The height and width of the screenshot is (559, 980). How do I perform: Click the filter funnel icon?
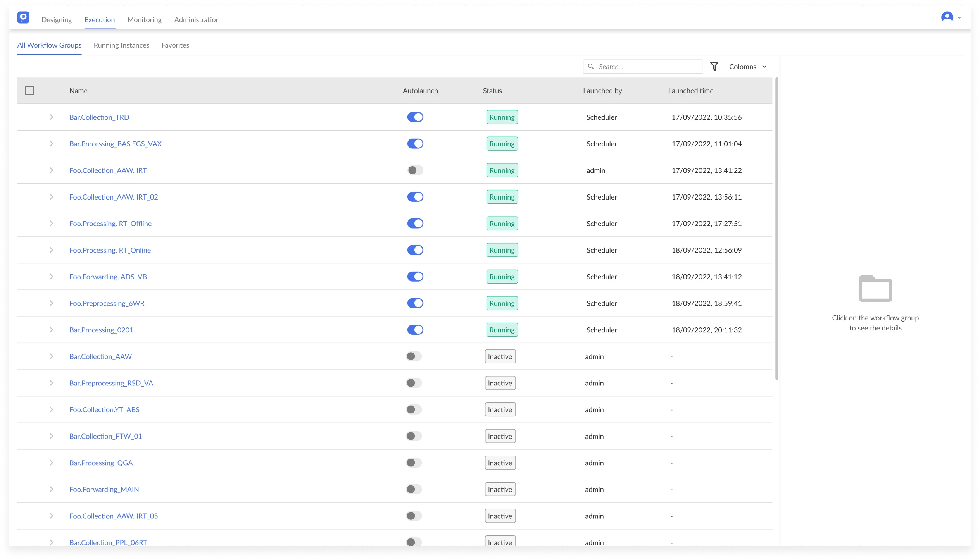714,67
